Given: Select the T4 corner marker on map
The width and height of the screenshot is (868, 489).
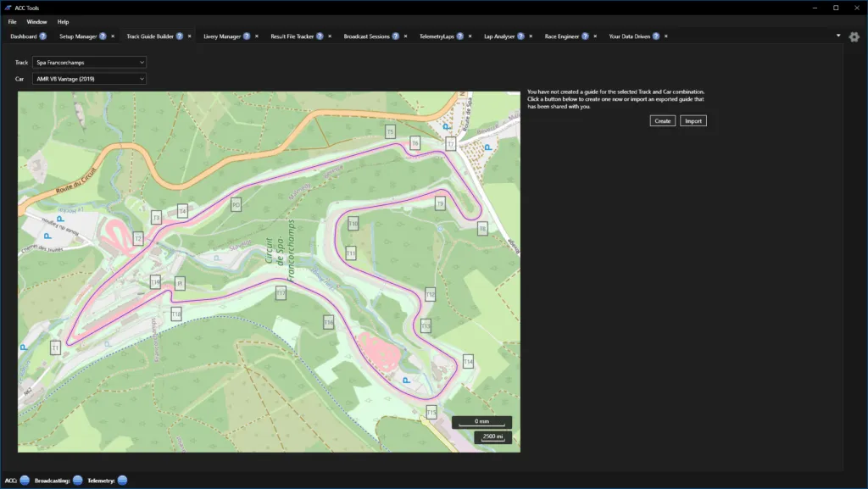Looking at the screenshot, I should [183, 211].
